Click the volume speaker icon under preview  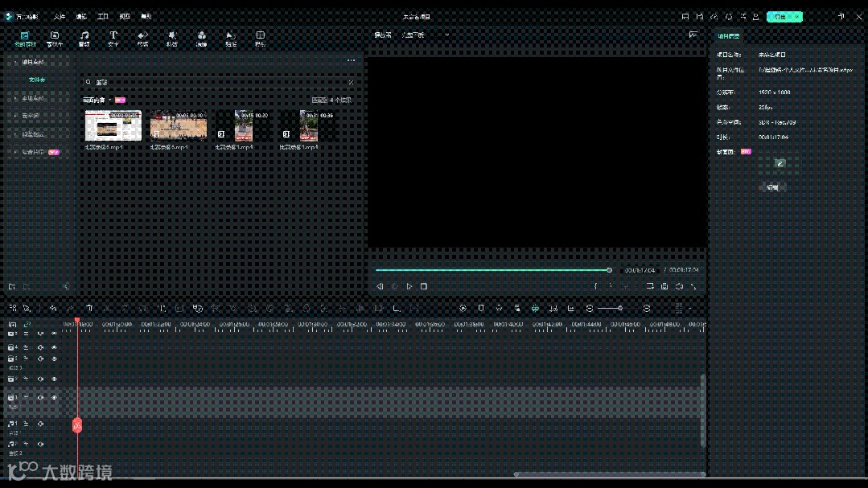click(x=679, y=286)
